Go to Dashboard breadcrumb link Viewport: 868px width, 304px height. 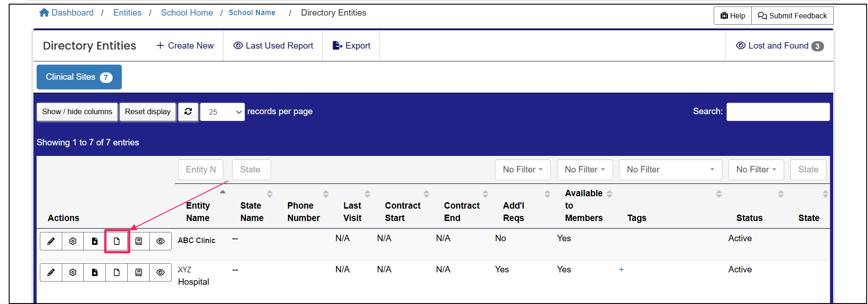point(72,12)
